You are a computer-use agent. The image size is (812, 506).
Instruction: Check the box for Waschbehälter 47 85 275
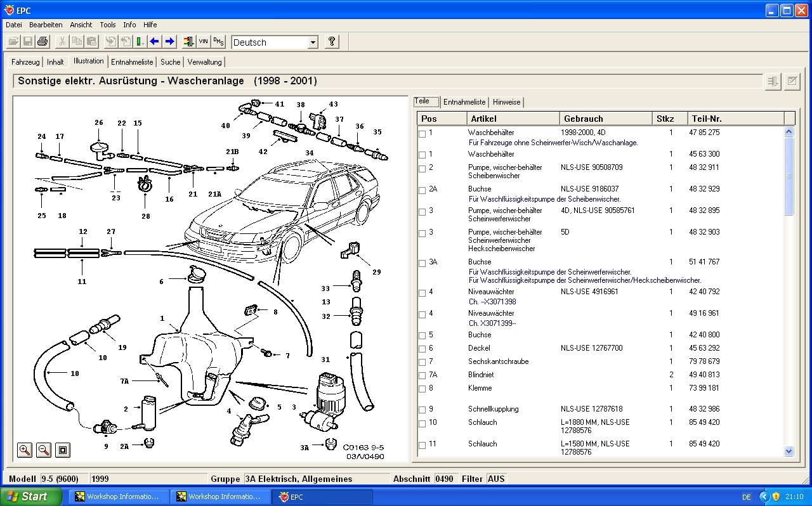pyautogui.click(x=422, y=134)
